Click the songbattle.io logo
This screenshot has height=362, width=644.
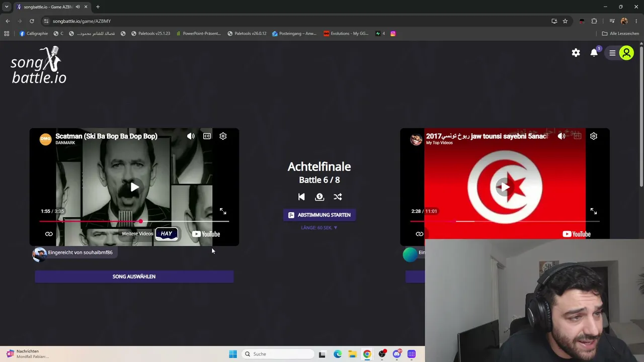pyautogui.click(x=39, y=65)
